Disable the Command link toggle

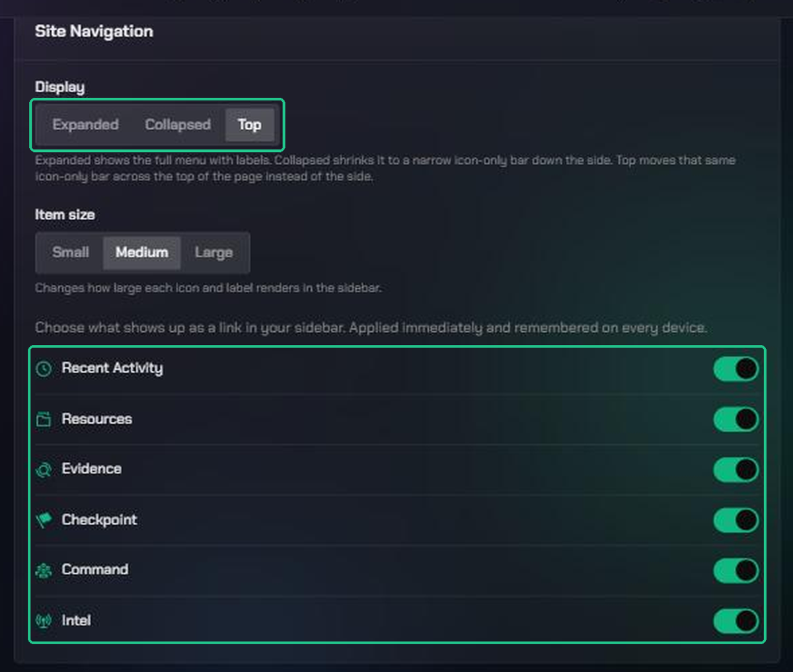736,570
